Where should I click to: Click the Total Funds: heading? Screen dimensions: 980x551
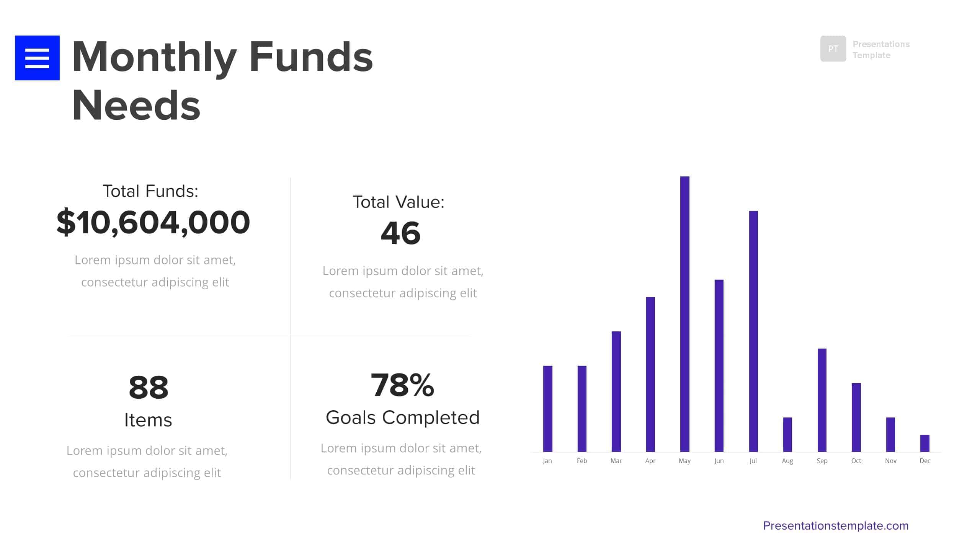(x=150, y=191)
